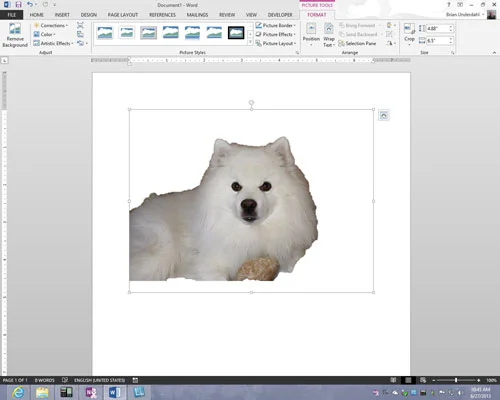Select the Crop tool
Viewport: 500px width, 400px height.
pyautogui.click(x=409, y=34)
